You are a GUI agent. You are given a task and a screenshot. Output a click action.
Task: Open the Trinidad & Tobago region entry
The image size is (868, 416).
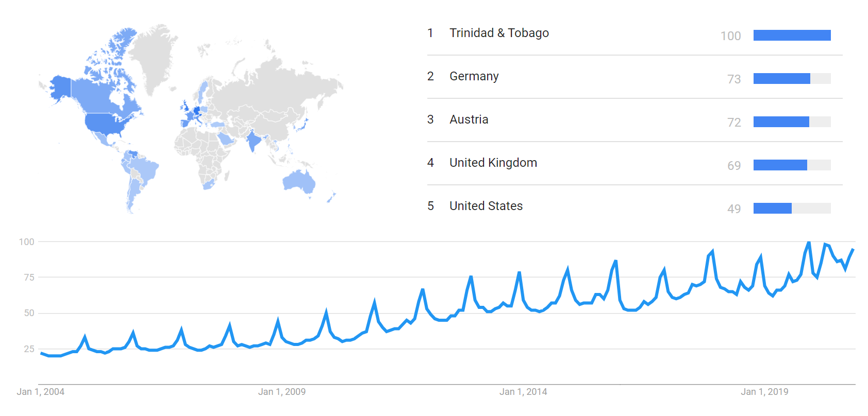[498, 33]
